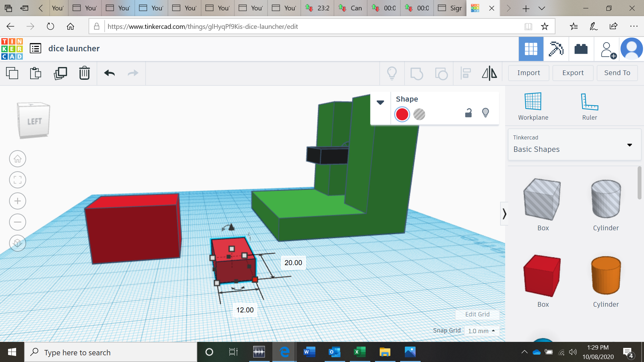The width and height of the screenshot is (644, 362).
Task: Click the Export button
Action: point(573,73)
